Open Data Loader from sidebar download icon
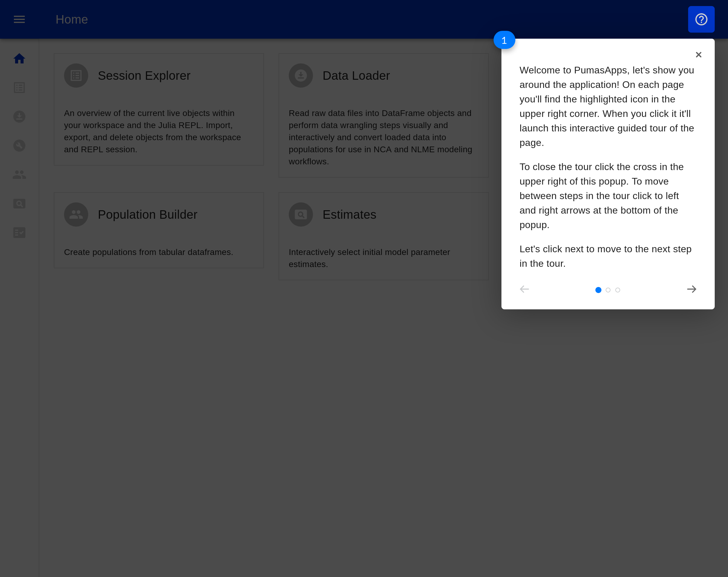 tap(19, 117)
